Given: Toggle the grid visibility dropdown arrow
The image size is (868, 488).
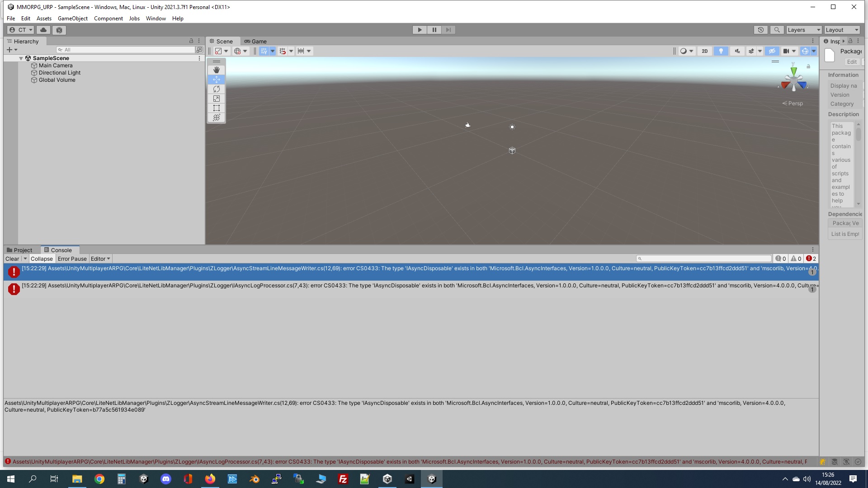Looking at the screenshot, I should point(272,51).
